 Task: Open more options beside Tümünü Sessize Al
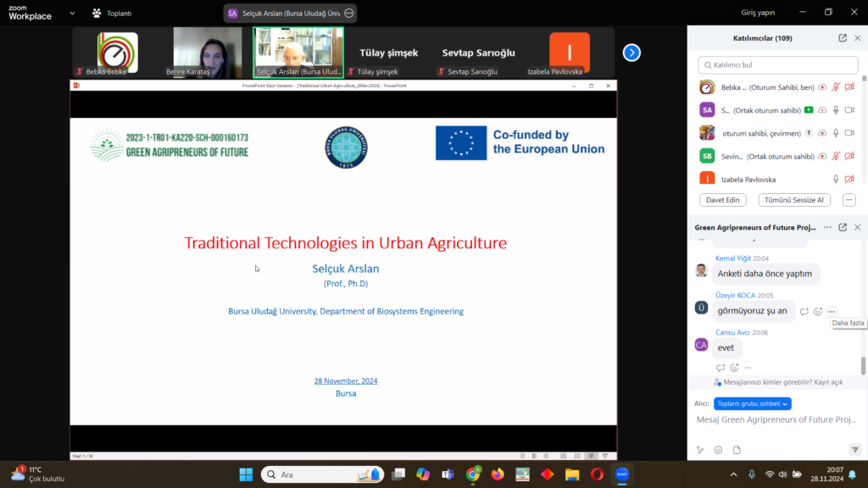click(849, 200)
